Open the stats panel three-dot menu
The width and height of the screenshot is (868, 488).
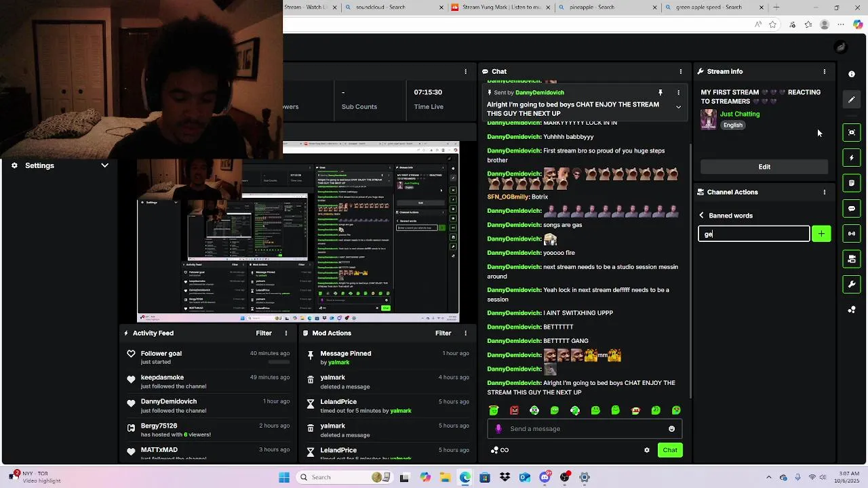point(465,71)
